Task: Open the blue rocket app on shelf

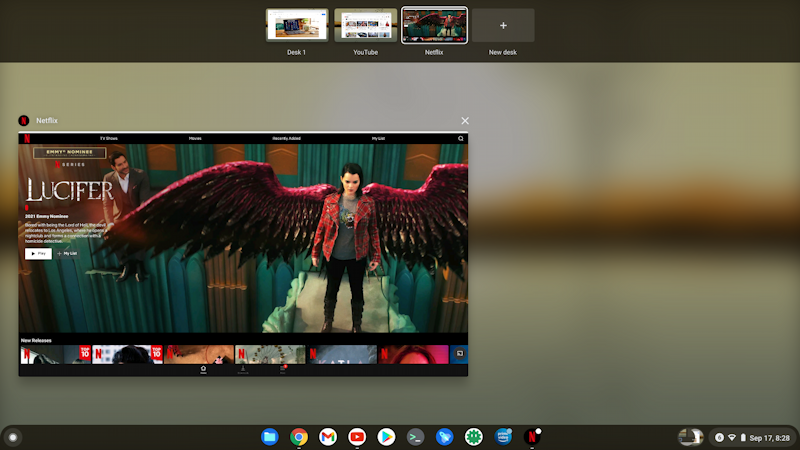Action: coord(444,437)
